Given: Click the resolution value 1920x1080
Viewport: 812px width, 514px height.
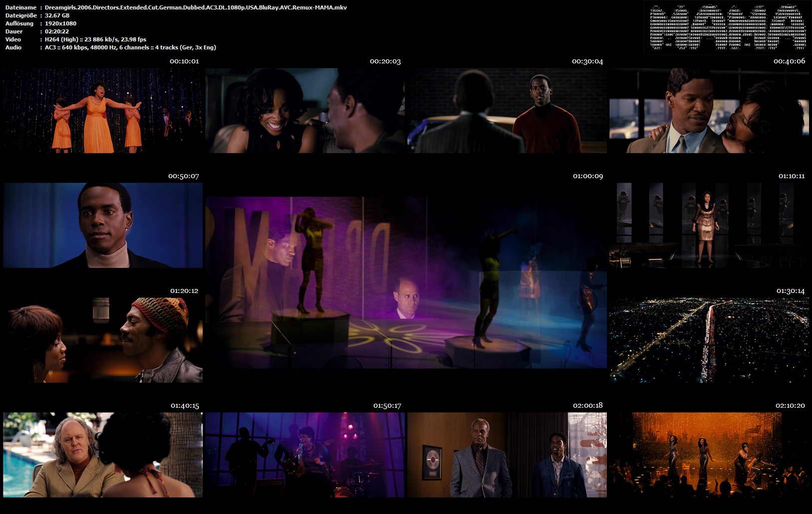Looking at the screenshot, I should tap(60, 23).
